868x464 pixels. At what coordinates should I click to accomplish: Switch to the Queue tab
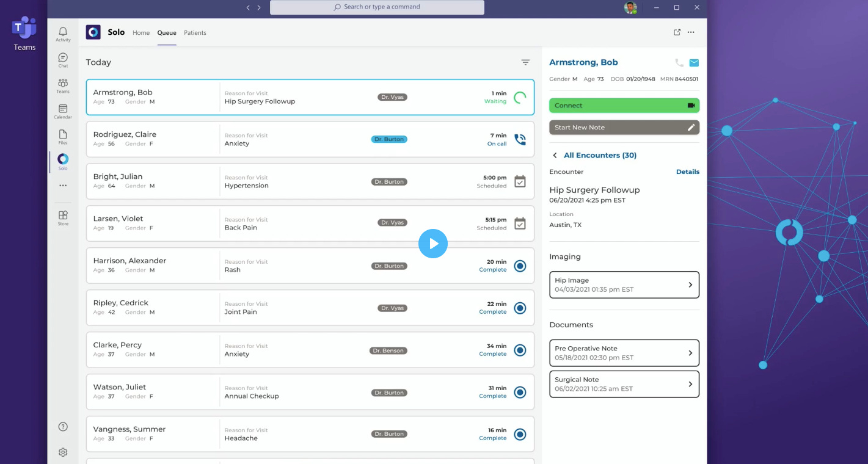pyautogui.click(x=167, y=33)
